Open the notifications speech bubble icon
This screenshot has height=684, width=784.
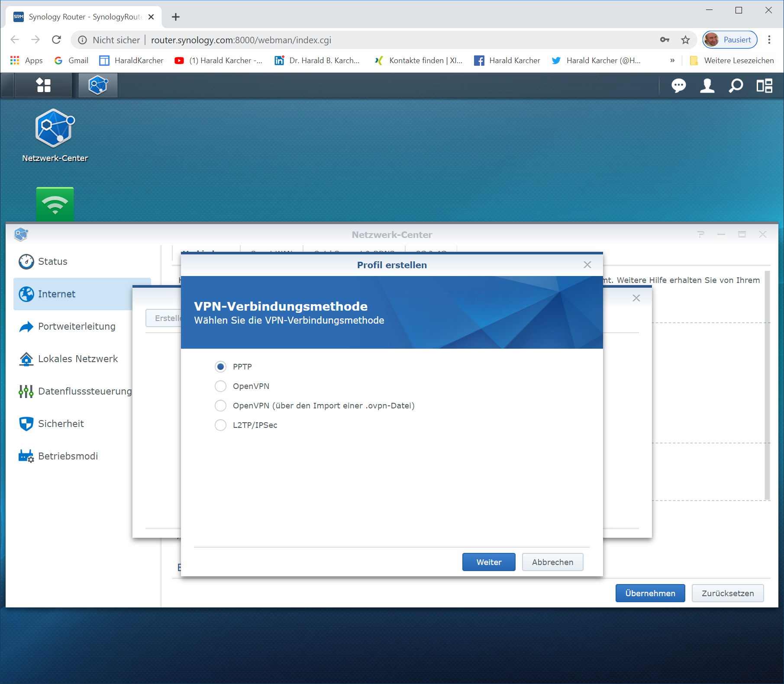coord(678,86)
